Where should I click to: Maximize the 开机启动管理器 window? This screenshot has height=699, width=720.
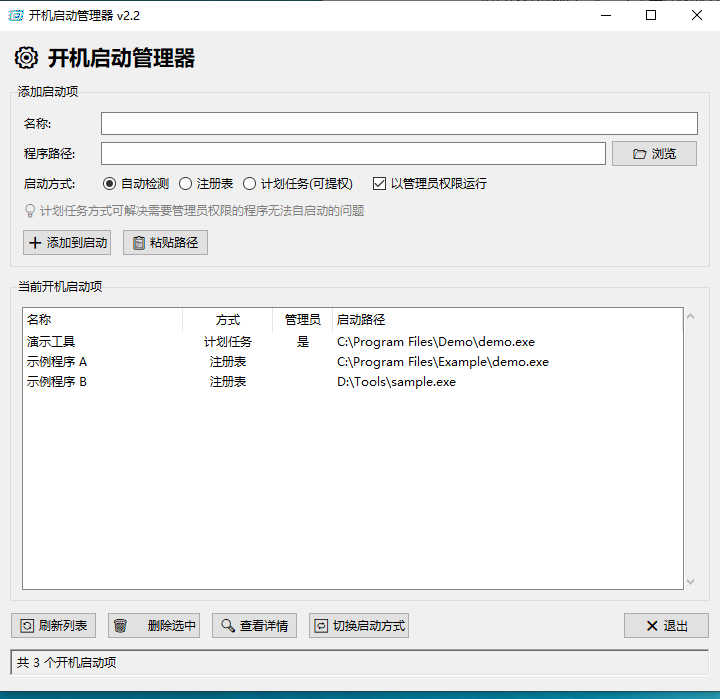(651, 16)
